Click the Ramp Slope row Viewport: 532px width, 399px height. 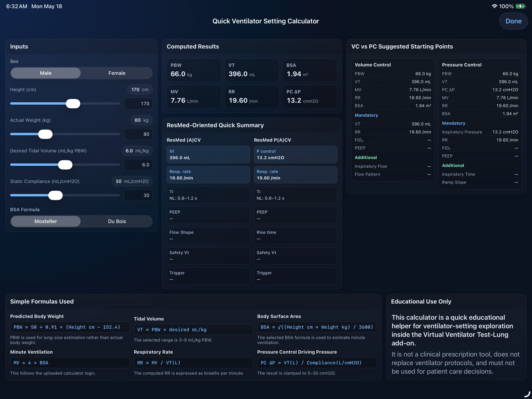tap(480, 182)
